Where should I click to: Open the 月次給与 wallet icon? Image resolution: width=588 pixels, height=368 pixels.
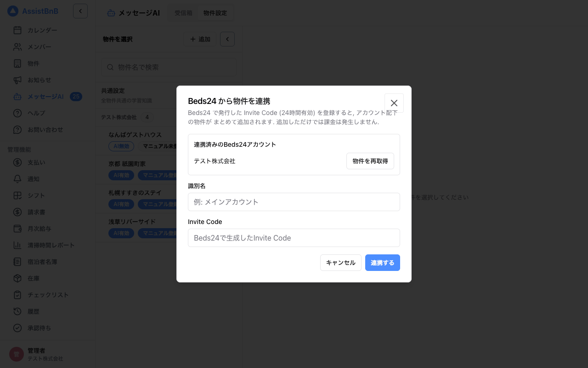point(17,229)
